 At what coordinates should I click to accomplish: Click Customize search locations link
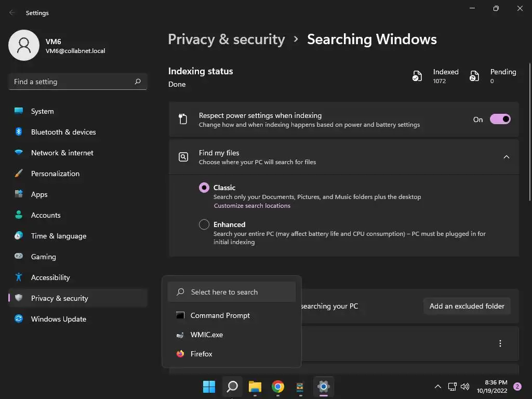(x=252, y=206)
